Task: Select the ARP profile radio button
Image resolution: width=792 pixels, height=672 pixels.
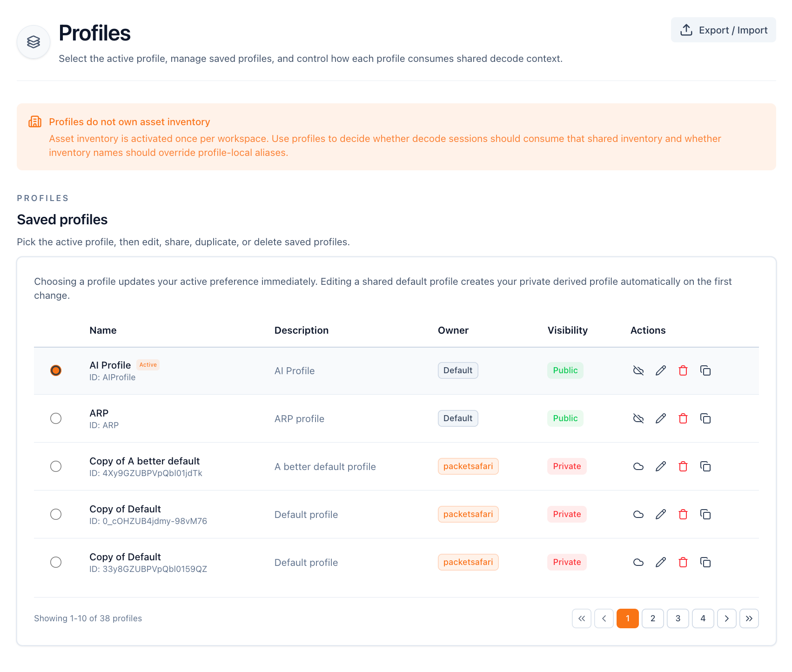Action: click(56, 418)
